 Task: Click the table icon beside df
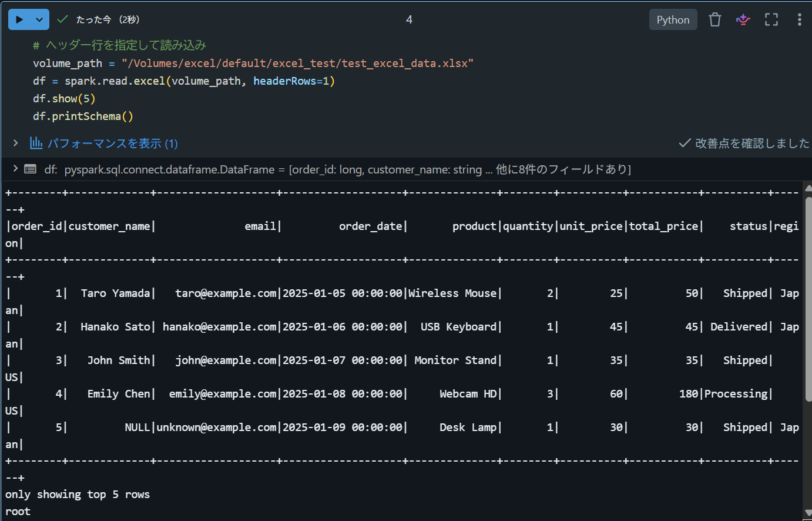click(x=31, y=169)
